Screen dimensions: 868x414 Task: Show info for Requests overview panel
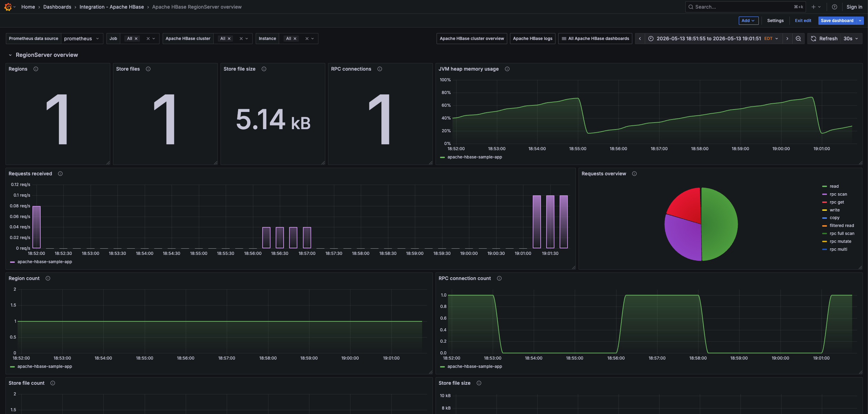(634, 174)
